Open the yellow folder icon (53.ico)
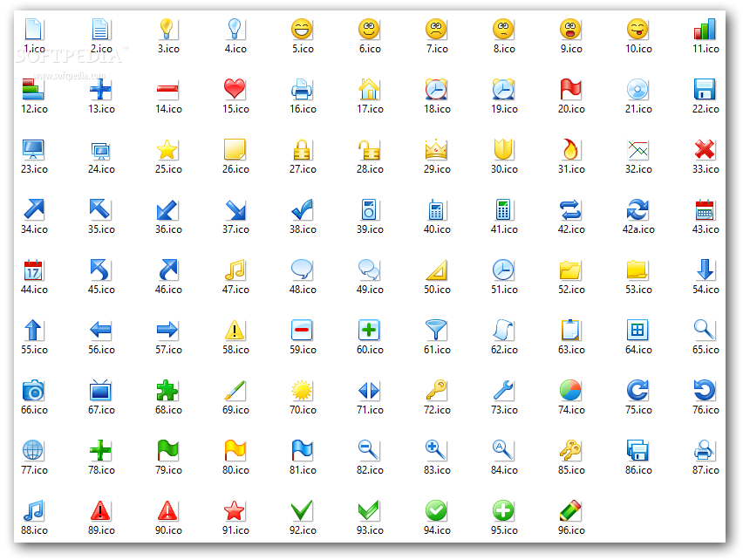 coord(637,270)
